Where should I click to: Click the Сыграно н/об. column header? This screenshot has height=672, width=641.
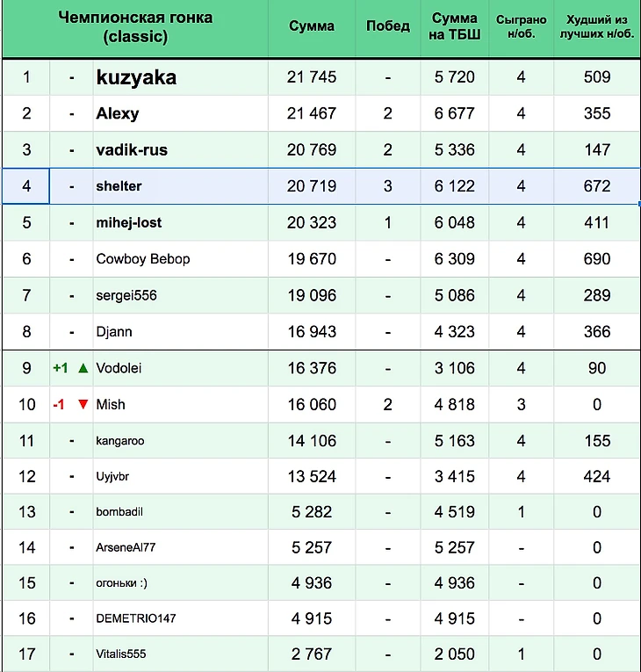click(521, 27)
